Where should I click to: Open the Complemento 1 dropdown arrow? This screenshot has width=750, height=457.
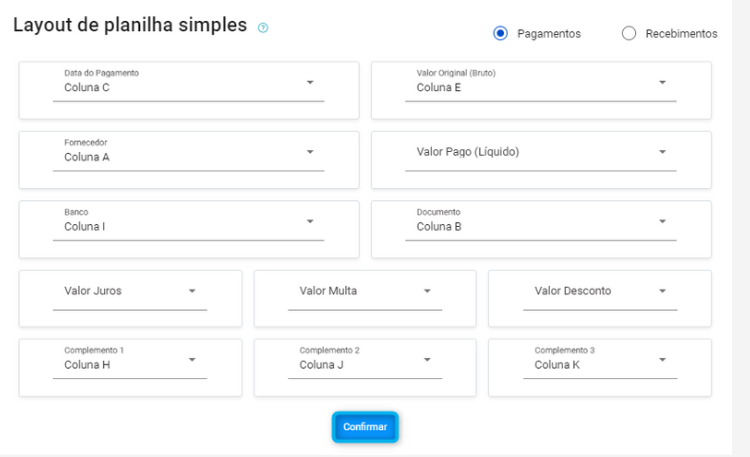pos(192,359)
